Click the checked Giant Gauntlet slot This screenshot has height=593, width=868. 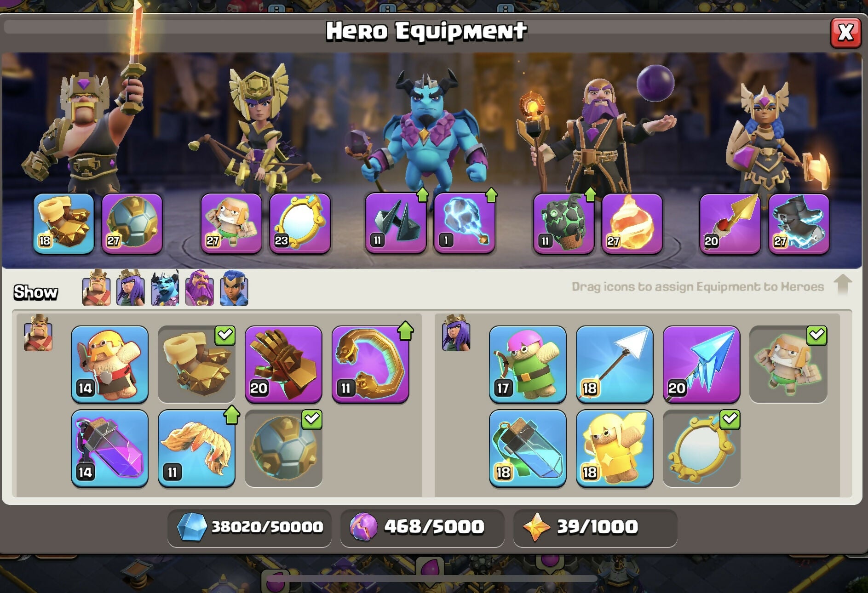pyautogui.click(x=196, y=365)
